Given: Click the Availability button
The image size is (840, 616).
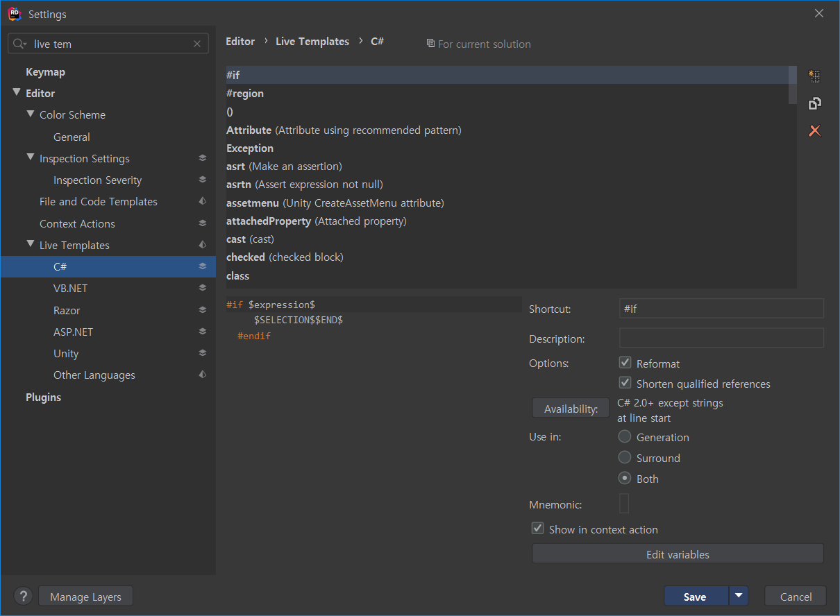Looking at the screenshot, I should click(571, 409).
